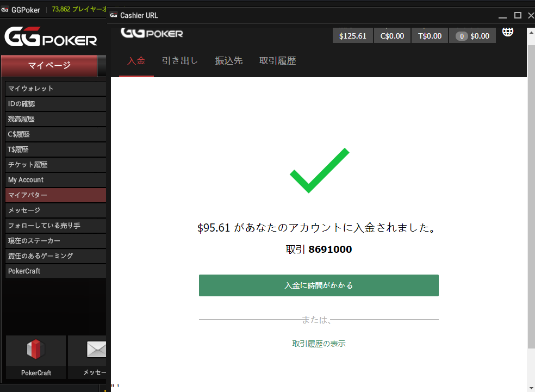Open the envelope message icon at bottom
The width and height of the screenshot is (535, 392).
pos(96,350)
